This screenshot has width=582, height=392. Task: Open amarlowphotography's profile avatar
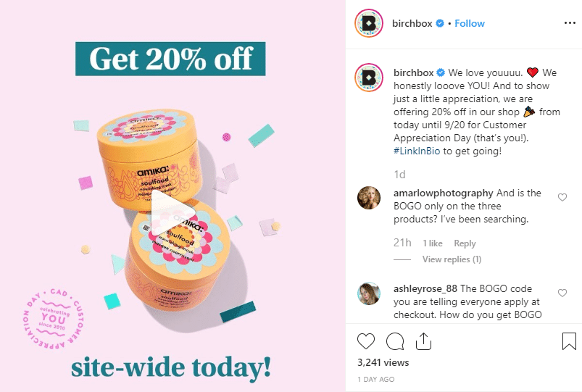pos(369,198)
